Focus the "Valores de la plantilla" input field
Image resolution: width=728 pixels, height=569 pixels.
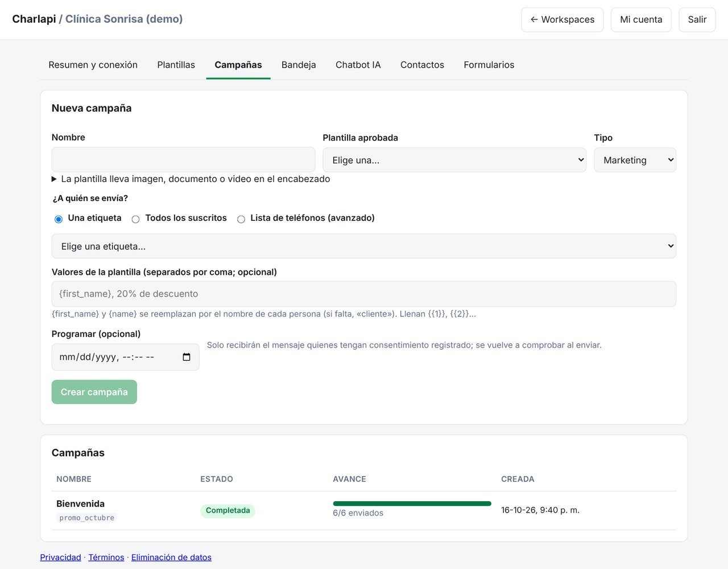pyautogui.click(x=364, y=294)
